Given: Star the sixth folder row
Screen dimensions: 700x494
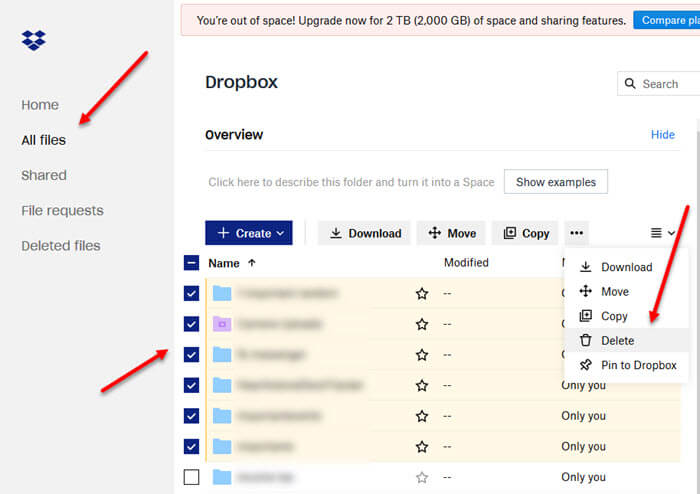Looking at the screenshot, I should (422, 446).
